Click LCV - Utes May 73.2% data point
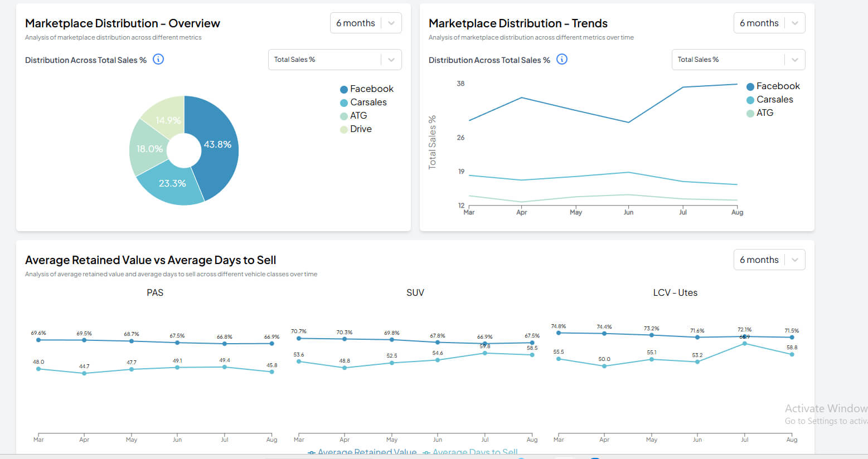Viewport: 868px width, 459px height. 652,335
